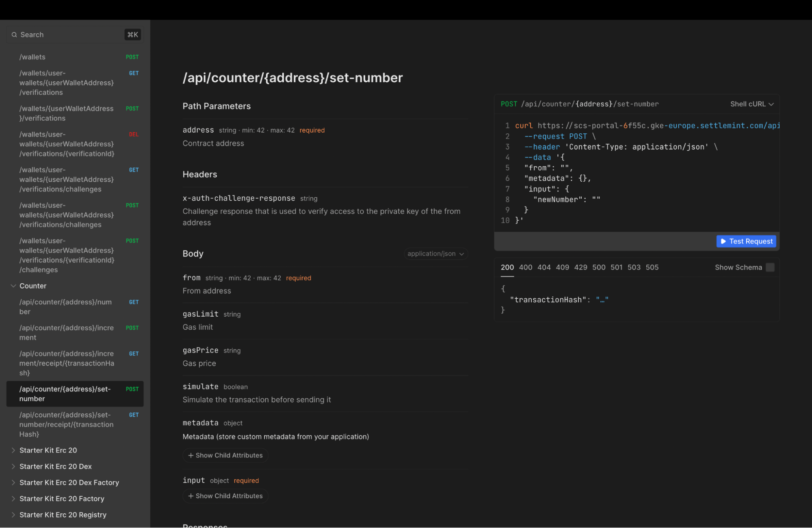The width and height of the screenshot is (812, 528).
Task: Open GET set-number/receipt/{transactionHash} endpoint
Action: coord(75,425)
